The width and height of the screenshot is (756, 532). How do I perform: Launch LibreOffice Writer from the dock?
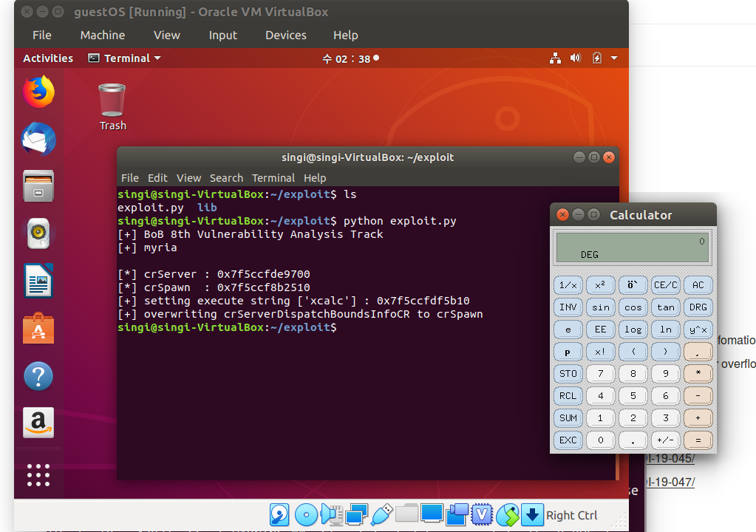(x=38, y=281)
